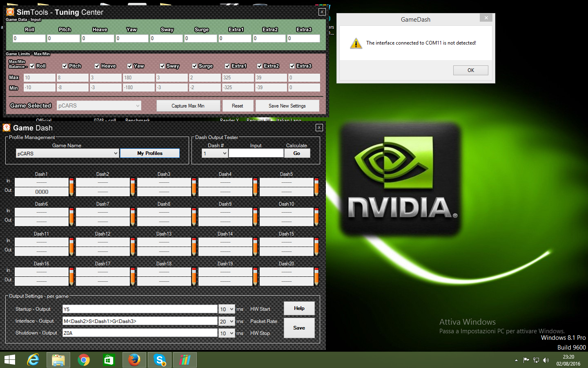Click the pencil edit icon for Dash1

(71, 187)
